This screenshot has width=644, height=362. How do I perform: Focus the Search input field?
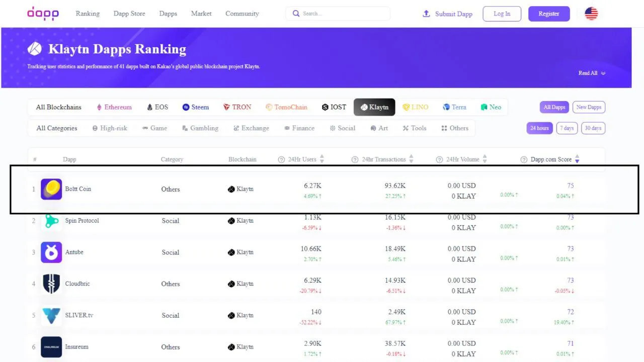point(338,14)
